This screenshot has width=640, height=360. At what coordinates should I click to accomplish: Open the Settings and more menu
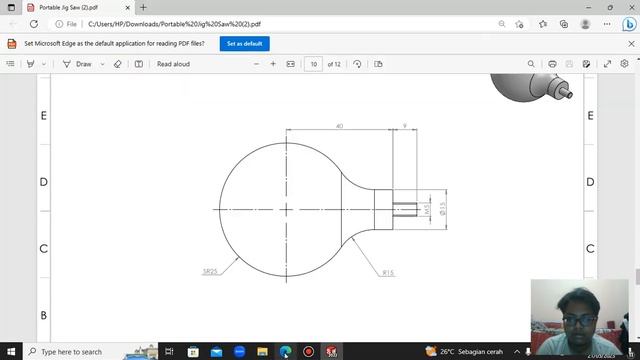pos(607,24)
